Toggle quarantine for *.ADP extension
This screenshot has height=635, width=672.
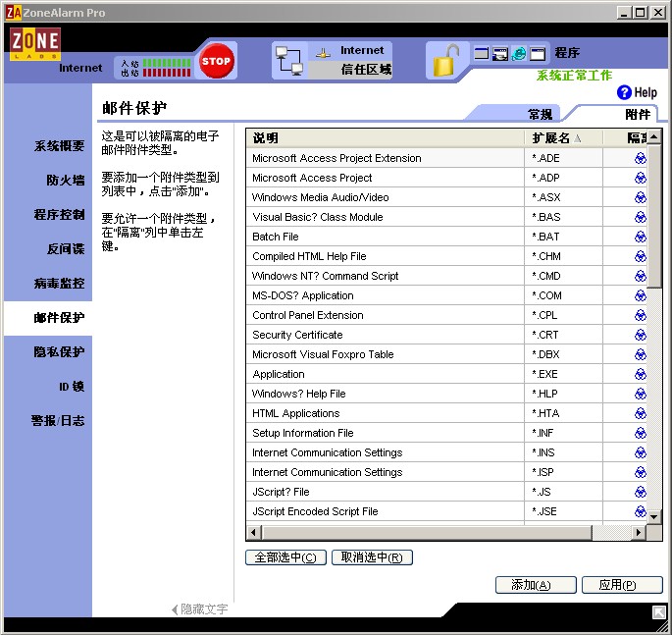(x=641, y=178)
